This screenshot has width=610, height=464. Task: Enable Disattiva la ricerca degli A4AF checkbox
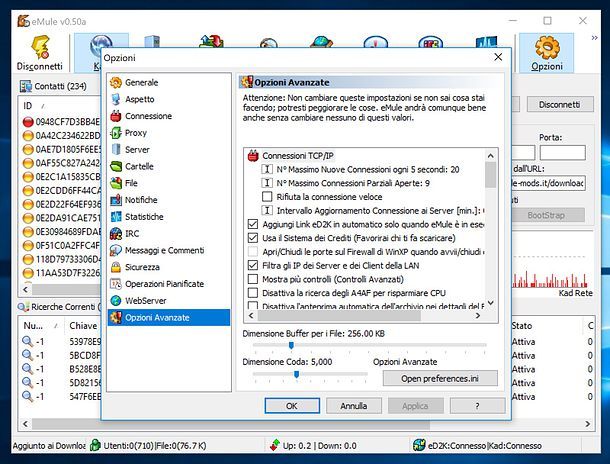click(253, 293)
